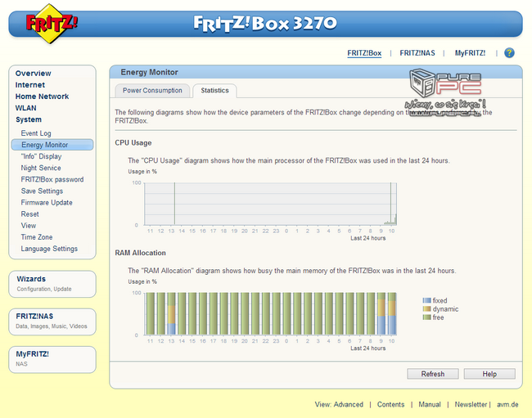Open FRITZ!Box password settings

click(x=52, y=179)
